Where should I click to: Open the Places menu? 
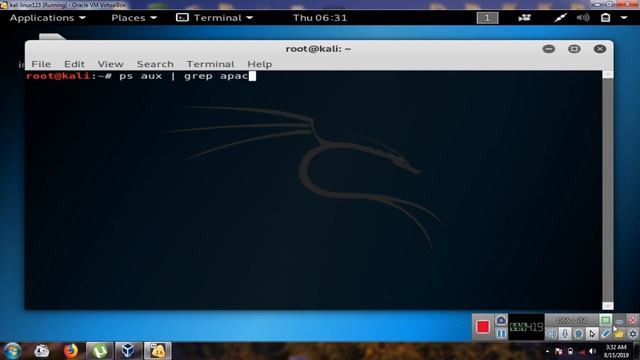(x=134, y=18)
